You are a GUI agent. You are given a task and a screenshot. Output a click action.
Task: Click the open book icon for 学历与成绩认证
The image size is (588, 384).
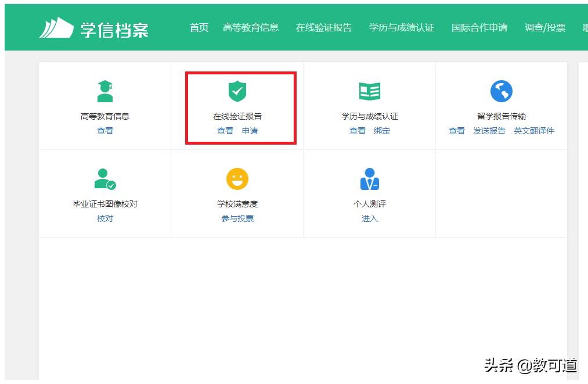click(x=370, y=91)
